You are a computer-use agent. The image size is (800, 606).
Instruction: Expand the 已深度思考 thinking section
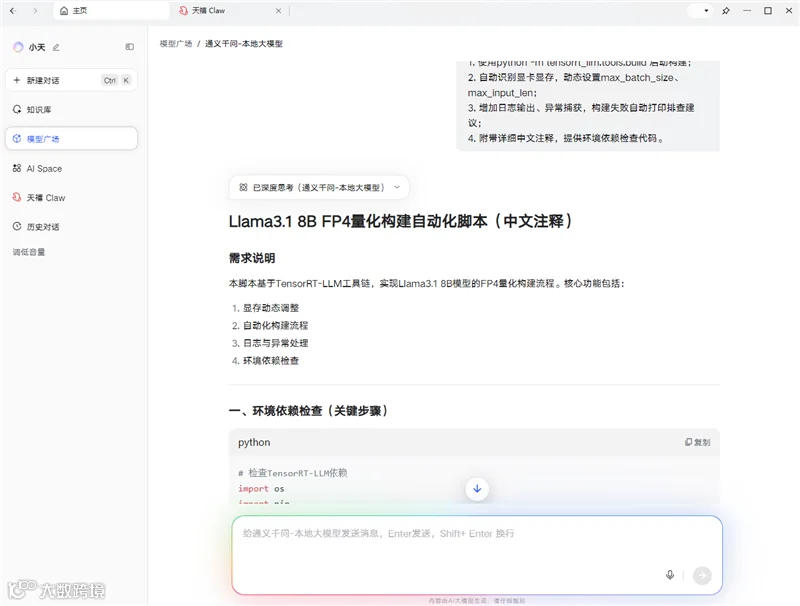[319, 188]
